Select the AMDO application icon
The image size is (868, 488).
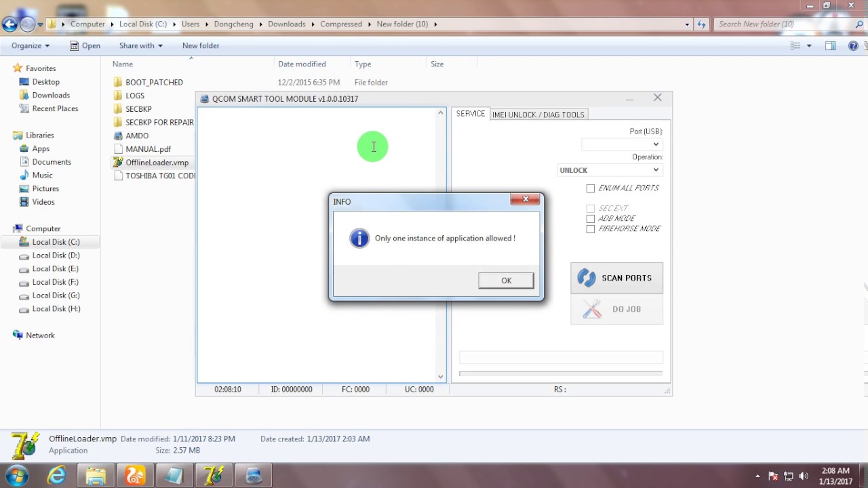(x=119, y=136)
